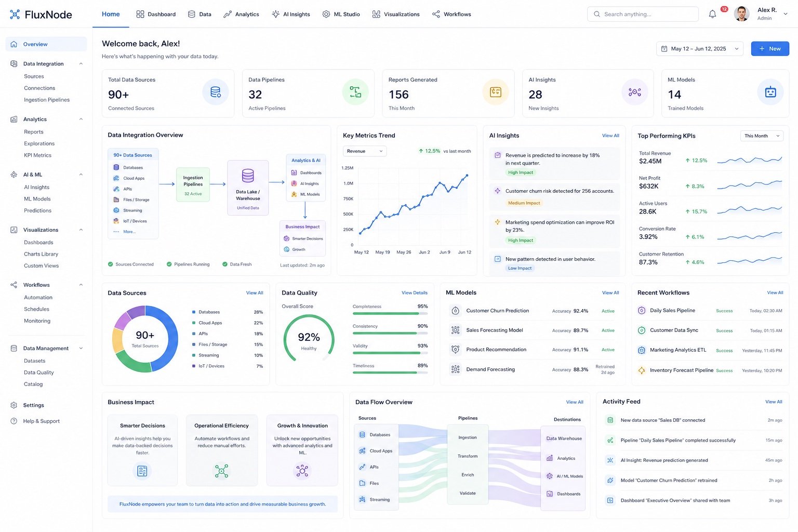
Task: Click ML Models robot card icon
Action: tap(770, 92)
